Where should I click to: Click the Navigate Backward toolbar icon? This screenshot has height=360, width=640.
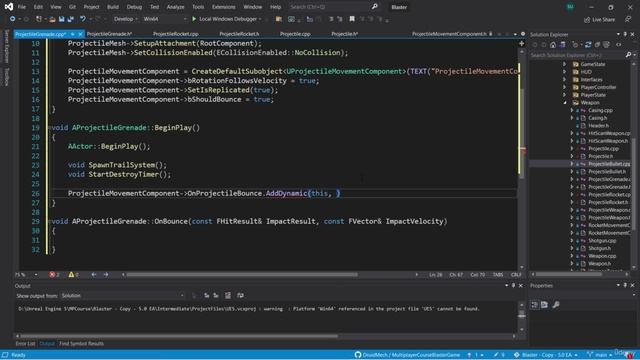(x=12, y=19)
